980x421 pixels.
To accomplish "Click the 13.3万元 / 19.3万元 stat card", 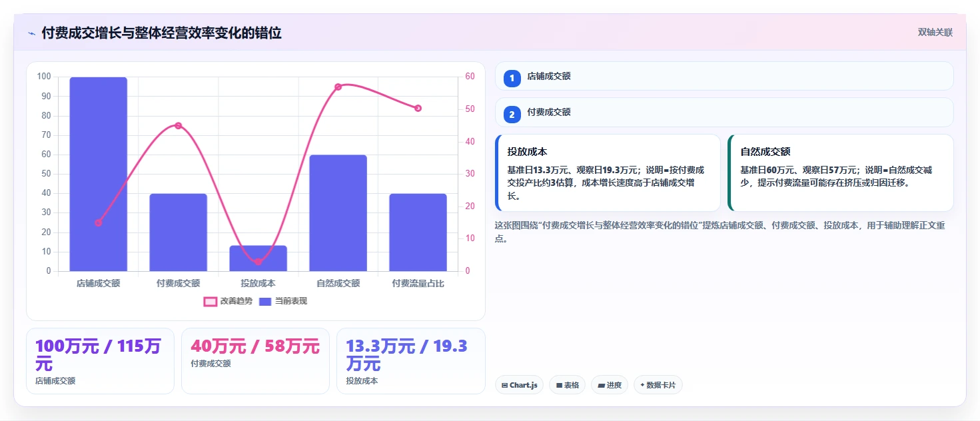I will tap(411, 361).
